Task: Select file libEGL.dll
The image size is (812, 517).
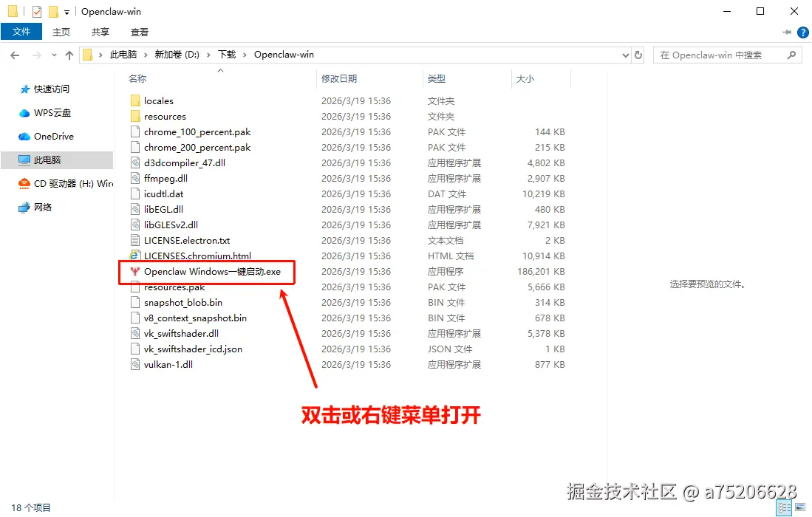Action: pos(163,210)
